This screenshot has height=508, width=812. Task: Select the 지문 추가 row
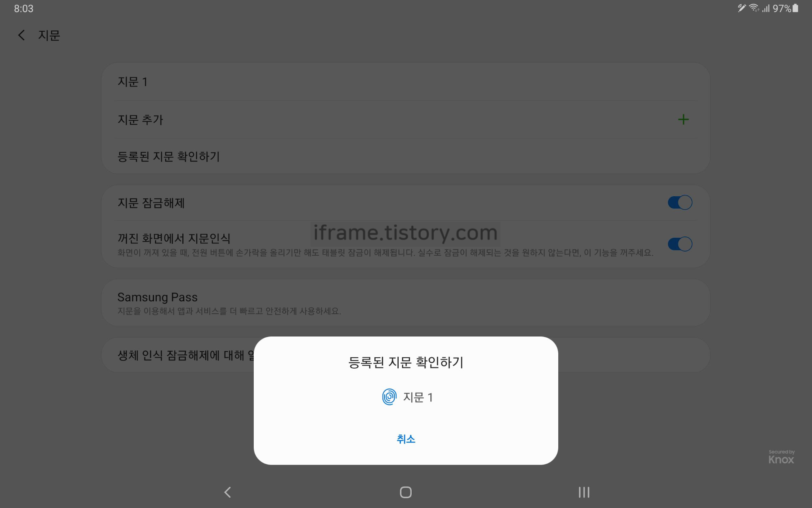click(406, 119)
